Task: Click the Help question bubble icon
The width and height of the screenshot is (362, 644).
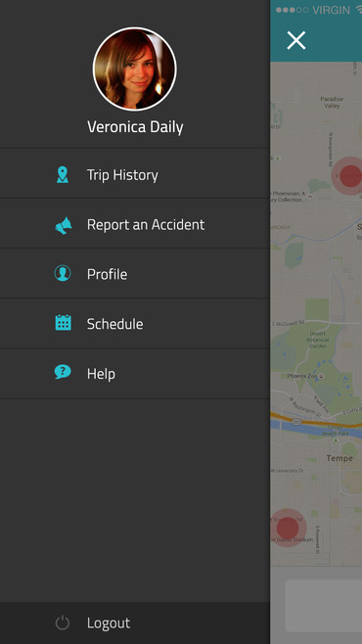Action: [x=63, y=372]
